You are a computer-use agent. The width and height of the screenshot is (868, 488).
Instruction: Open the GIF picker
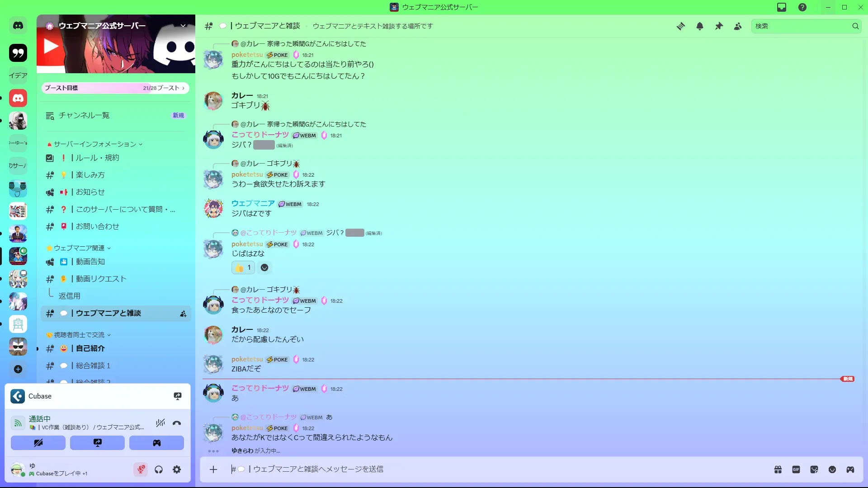tap(796, 469)
